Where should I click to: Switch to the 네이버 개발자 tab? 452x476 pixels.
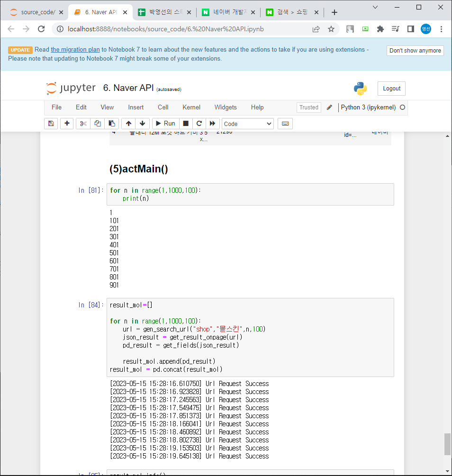[x=229, y=12]
